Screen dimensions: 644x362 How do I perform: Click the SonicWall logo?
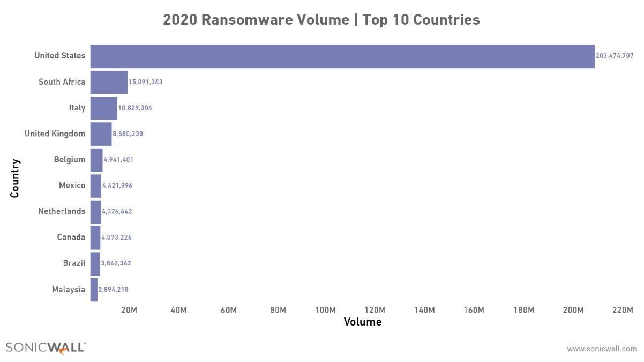pos(46,348)
